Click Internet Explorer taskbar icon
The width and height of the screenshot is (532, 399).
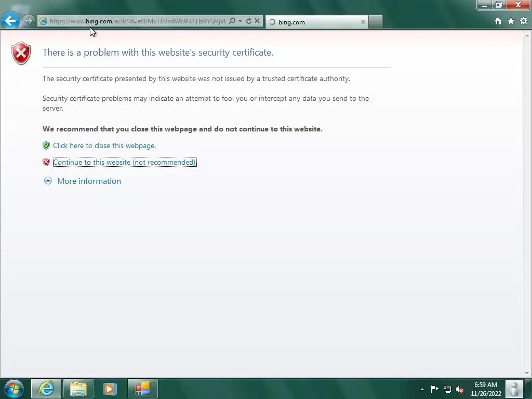[x=46, y=389]
